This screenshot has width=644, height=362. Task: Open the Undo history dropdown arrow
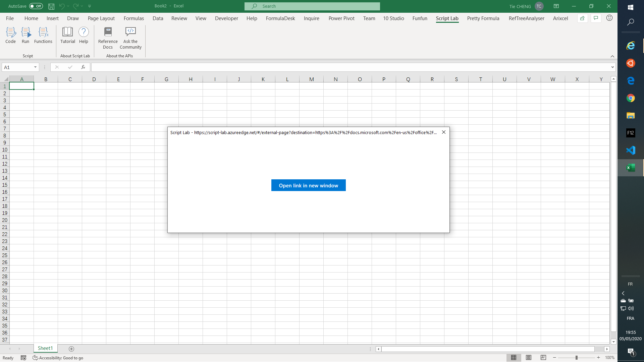68,6
